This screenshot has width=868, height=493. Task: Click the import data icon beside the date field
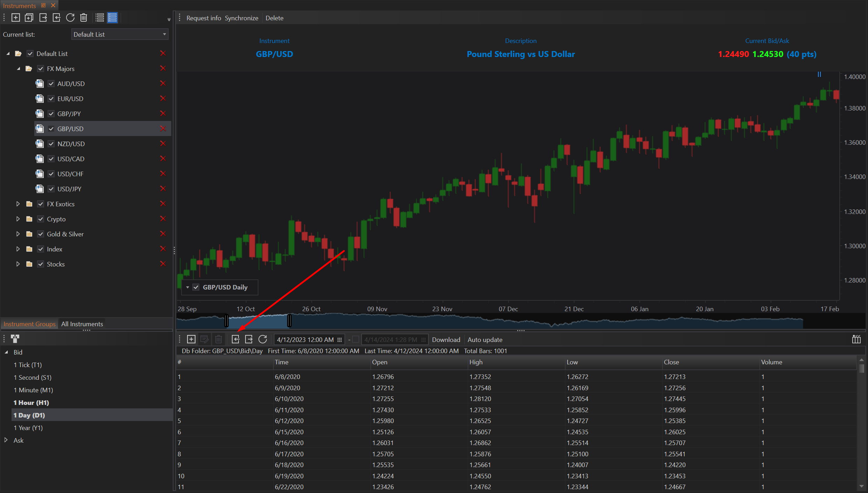(235, 339)
